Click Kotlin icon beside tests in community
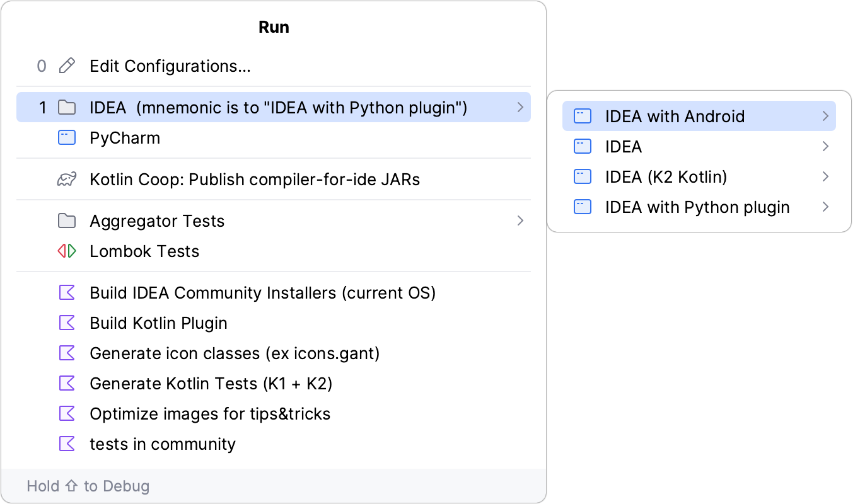 67,444
